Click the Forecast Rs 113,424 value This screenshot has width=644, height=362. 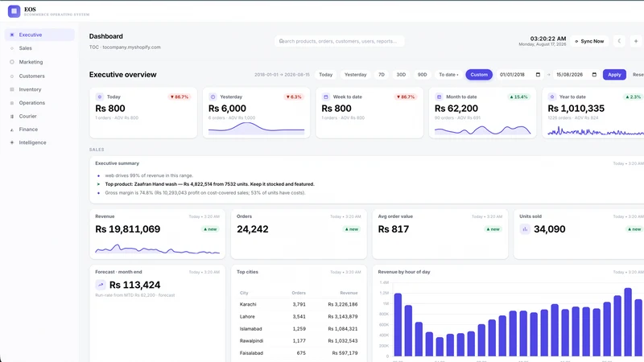click(135, 285)
